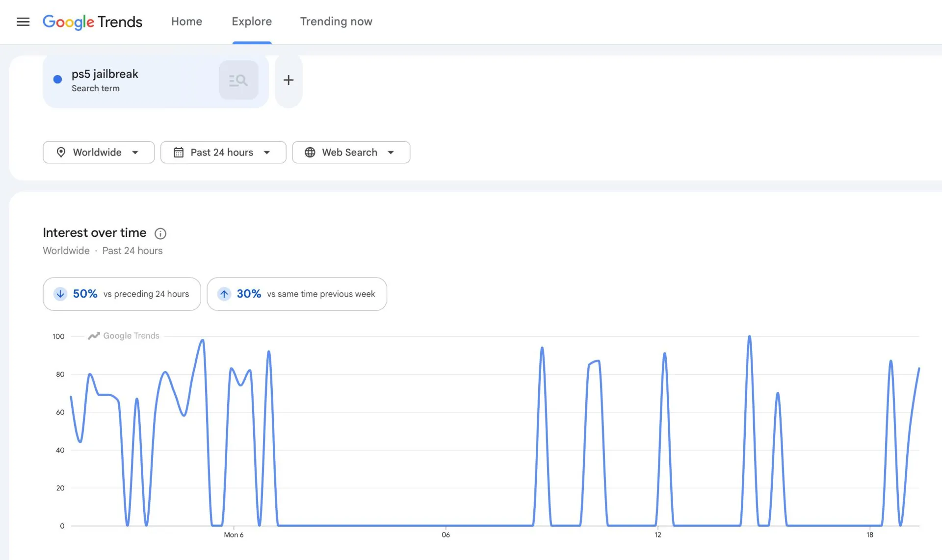Click the down arrow icon next to 50%
Image resolution: width=942 pixels, height=560 pixels.
(x=60, y=294)
